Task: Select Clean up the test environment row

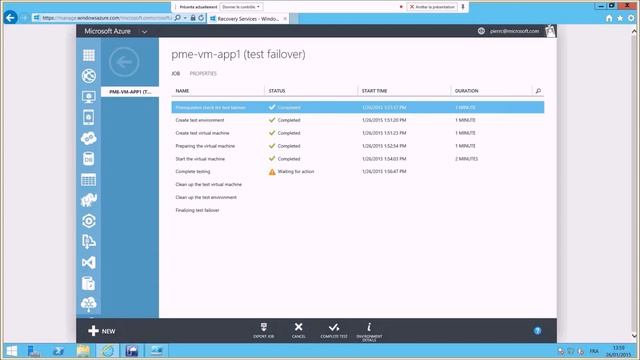Action: [x=358, y=197]
